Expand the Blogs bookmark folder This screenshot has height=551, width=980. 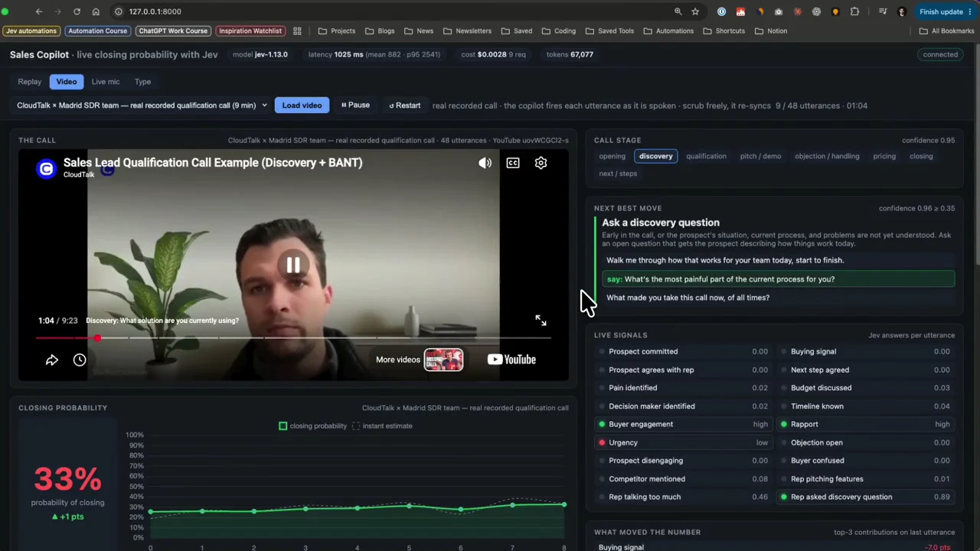point(380,31)
